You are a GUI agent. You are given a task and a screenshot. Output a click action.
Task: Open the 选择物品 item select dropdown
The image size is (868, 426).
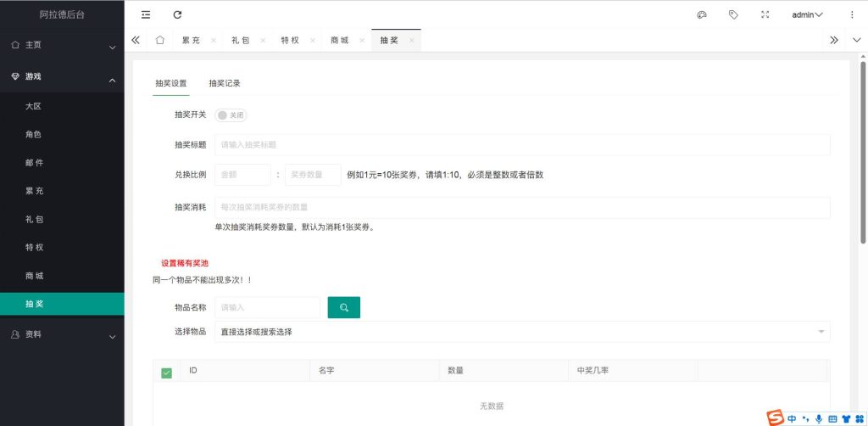(x=521, y=332)
